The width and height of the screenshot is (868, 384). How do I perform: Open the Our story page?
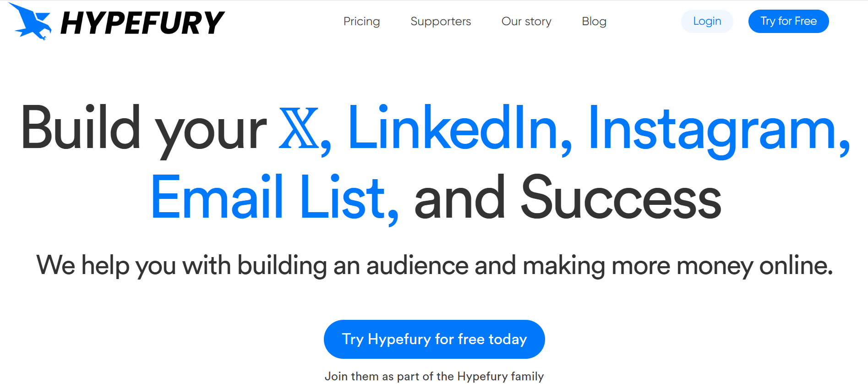[x=526, y=21]
